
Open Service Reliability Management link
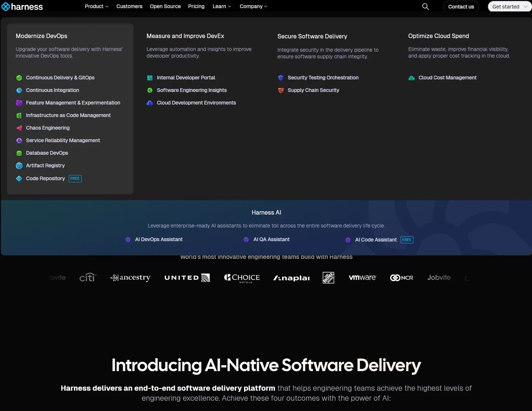pos(63,141)
